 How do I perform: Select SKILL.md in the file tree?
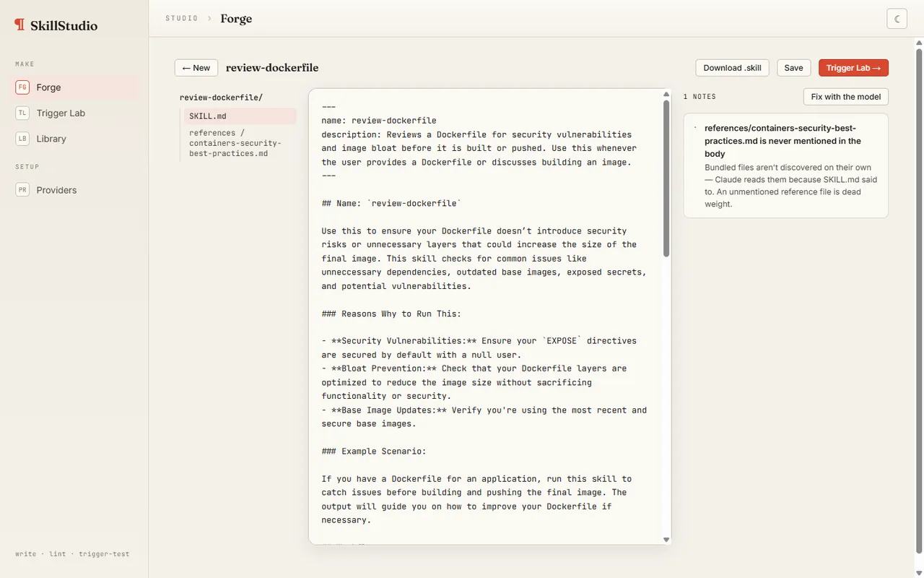coord(240,116)
